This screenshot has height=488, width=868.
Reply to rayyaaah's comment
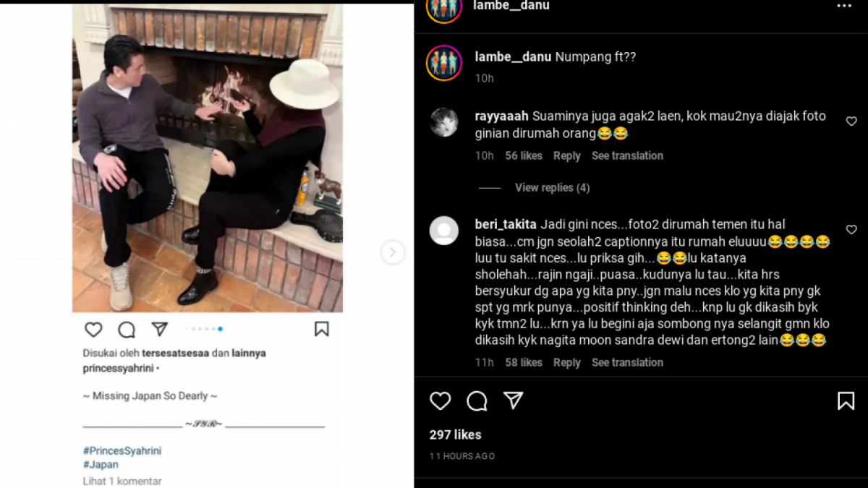coord(566,156)
